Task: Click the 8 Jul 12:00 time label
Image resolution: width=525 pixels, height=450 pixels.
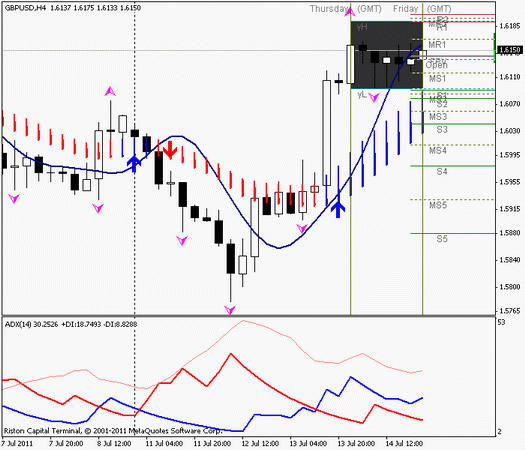Action: tap(114, 444)
